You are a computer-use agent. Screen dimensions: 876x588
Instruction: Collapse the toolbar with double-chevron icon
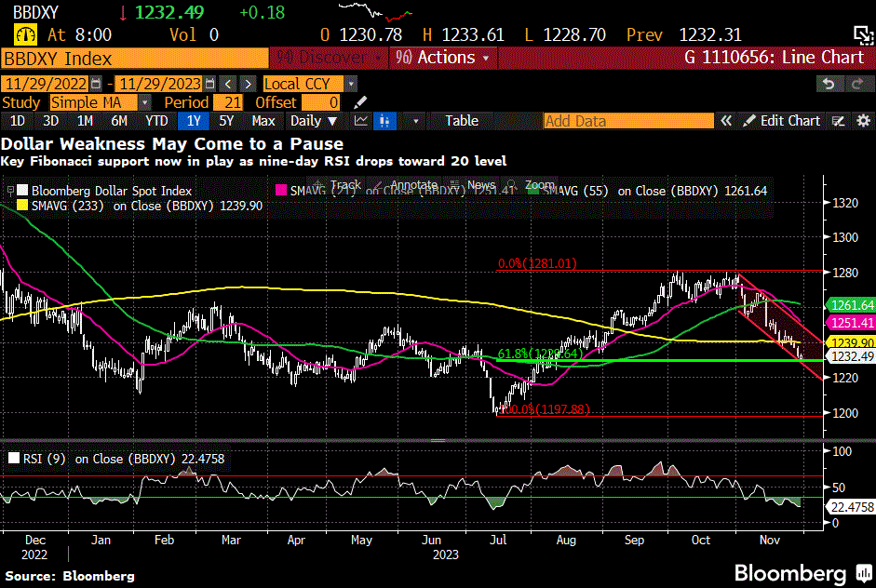click(x=726, y=121)
